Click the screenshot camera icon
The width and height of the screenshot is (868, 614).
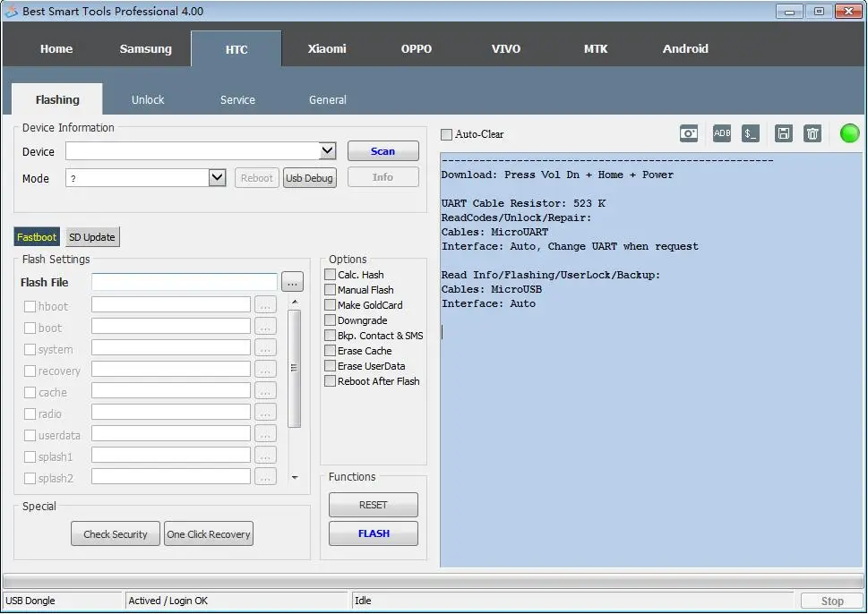[x=689, y=133]
